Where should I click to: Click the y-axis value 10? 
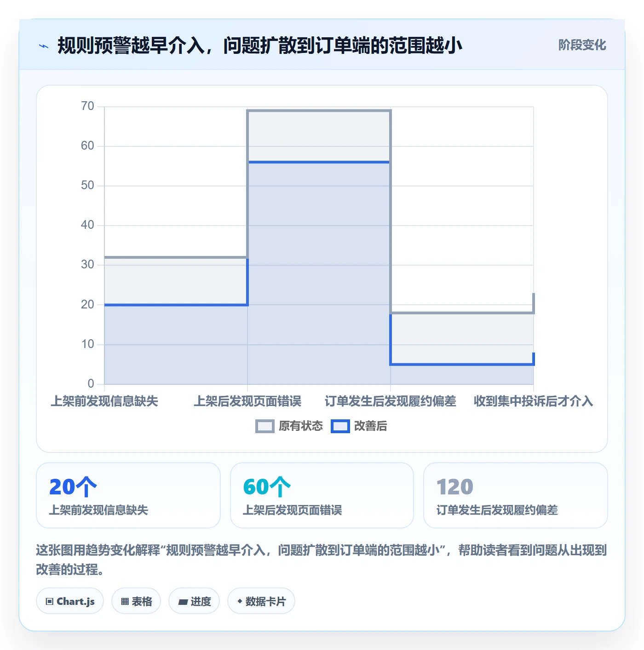[87, 344]
